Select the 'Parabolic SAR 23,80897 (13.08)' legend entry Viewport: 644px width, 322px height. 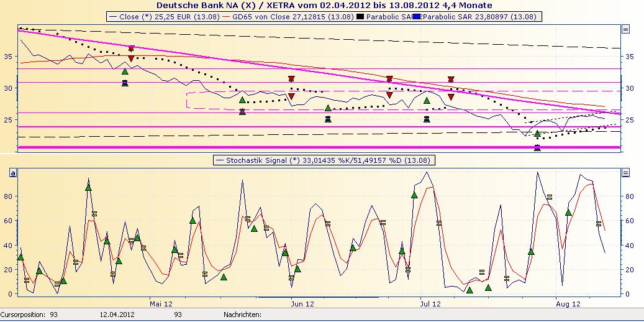coord(478,17)
